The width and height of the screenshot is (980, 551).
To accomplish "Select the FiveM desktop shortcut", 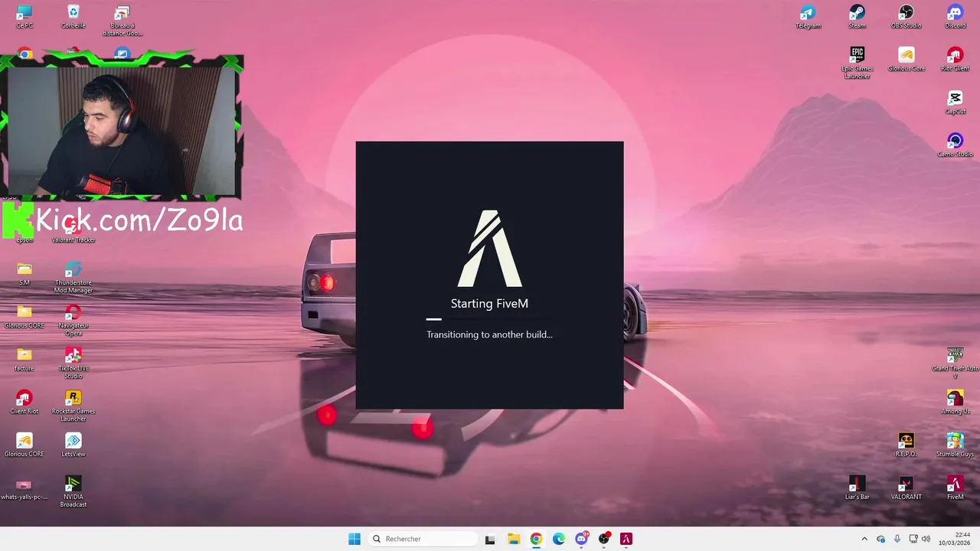I will (955, 488).
